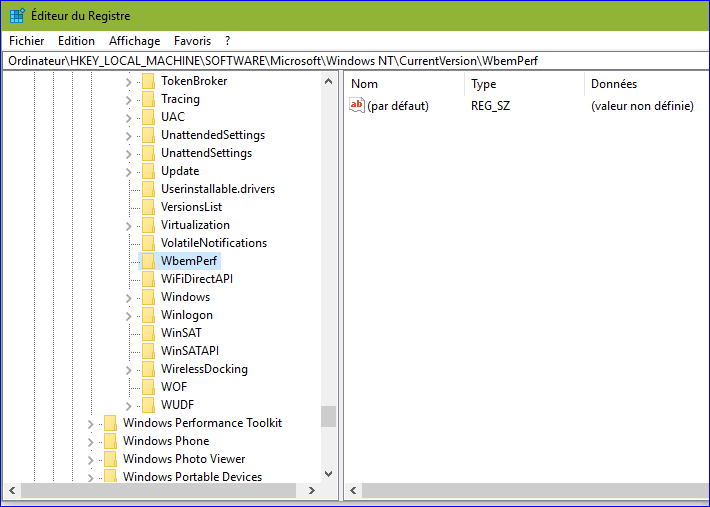Click the tree pane scroll right arrow
710x507 pixels.
coord(312,490)
